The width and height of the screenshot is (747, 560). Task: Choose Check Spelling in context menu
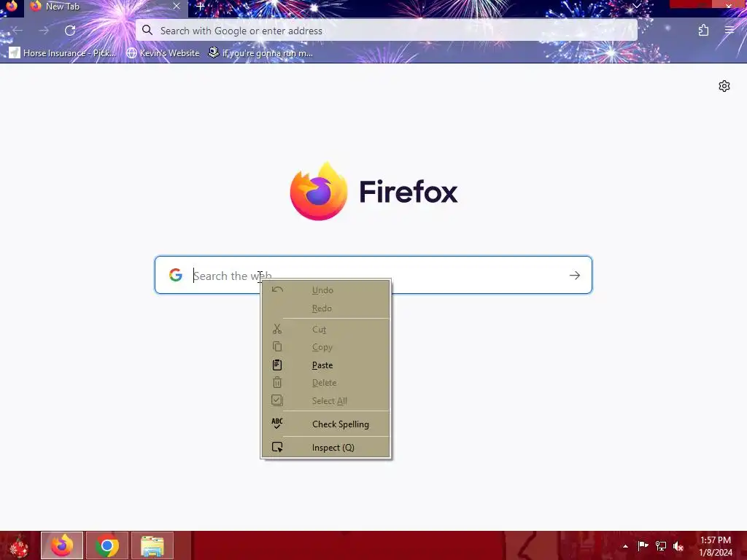tap(326, 424)
